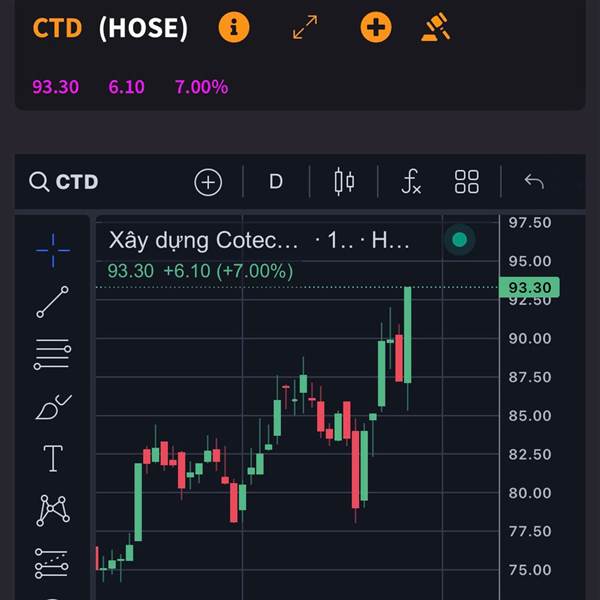The image size is (600, 600).
Task: Click the 90.00 price scale label
Action: pos(530,338)
